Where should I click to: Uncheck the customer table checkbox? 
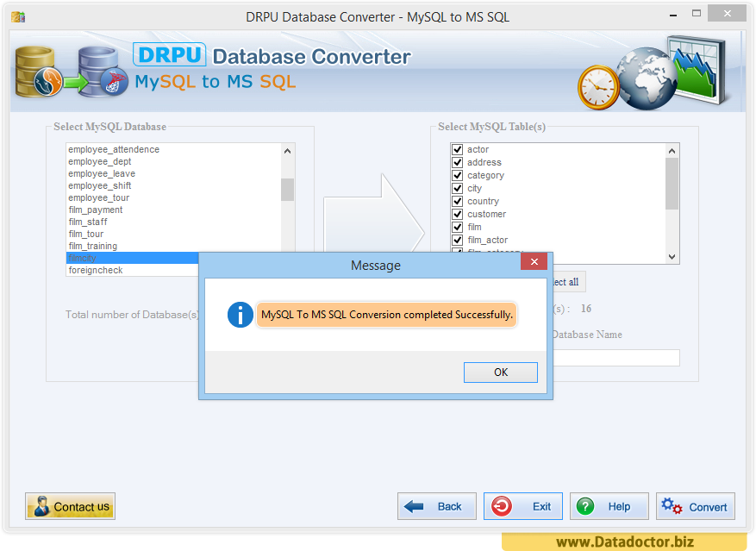coord(458,214)
